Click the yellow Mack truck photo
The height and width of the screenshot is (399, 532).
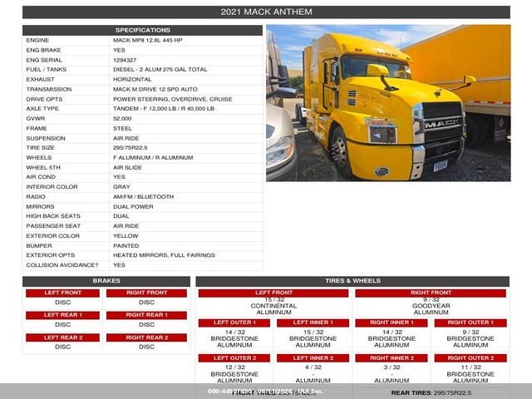pos(388,103)
